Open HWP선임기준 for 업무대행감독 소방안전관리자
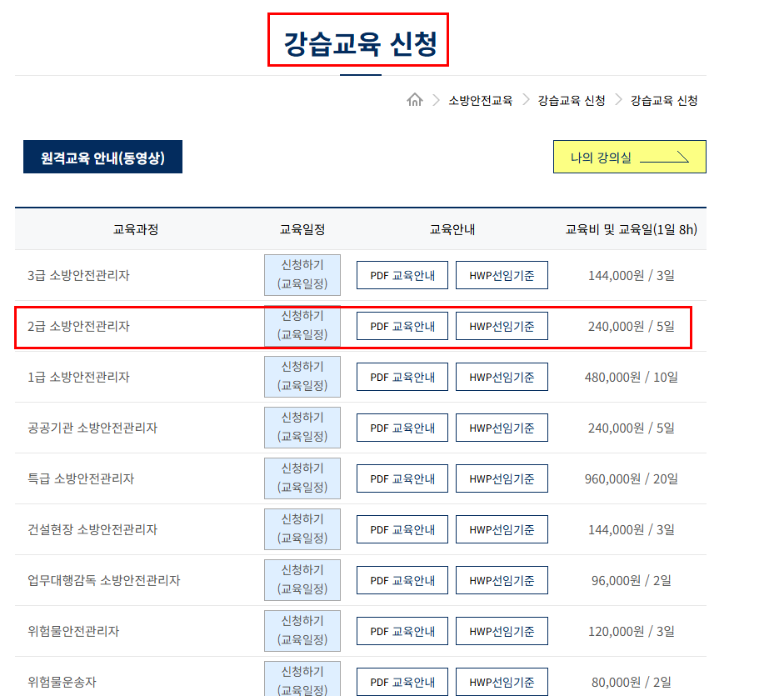This screenshot has height=696, width=784. tap(502, 580)
